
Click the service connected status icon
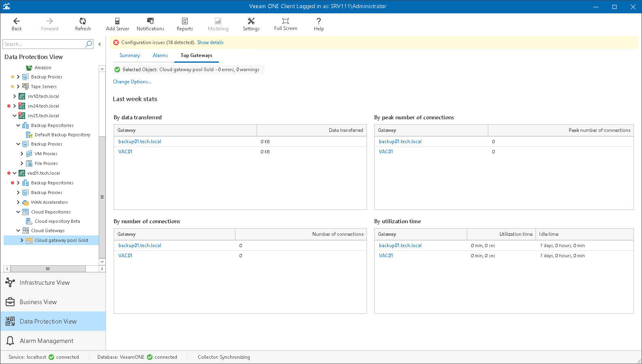(51, 357)
